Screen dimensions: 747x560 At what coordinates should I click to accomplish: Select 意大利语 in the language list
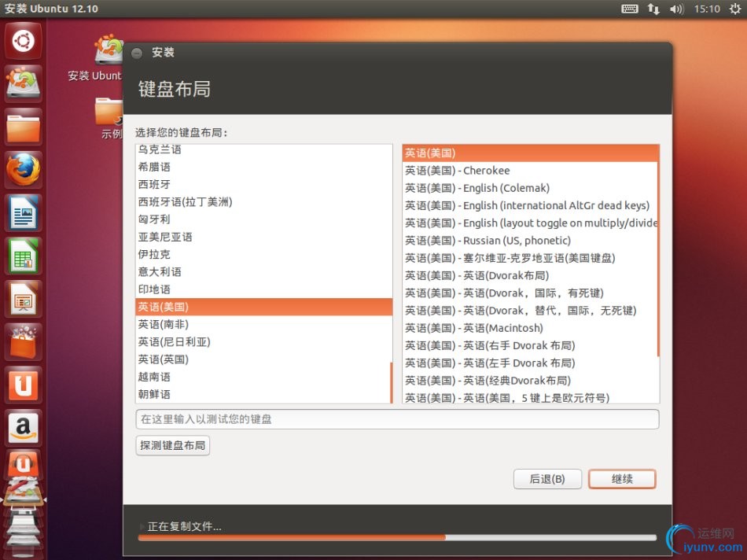click(263, 271)
